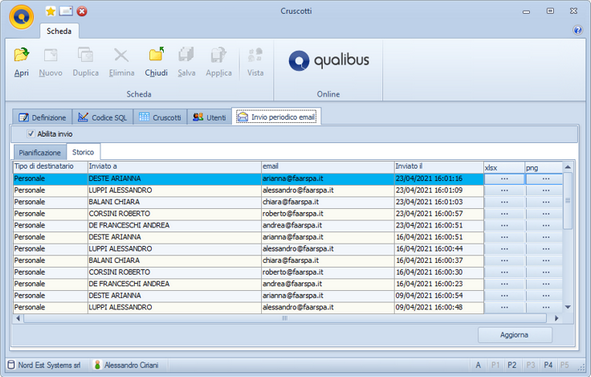Image resolution: width=591 pixels, height=377 pixels.
Task: Click the envelope icon in title bar
Action: click(x=66, y=11)
